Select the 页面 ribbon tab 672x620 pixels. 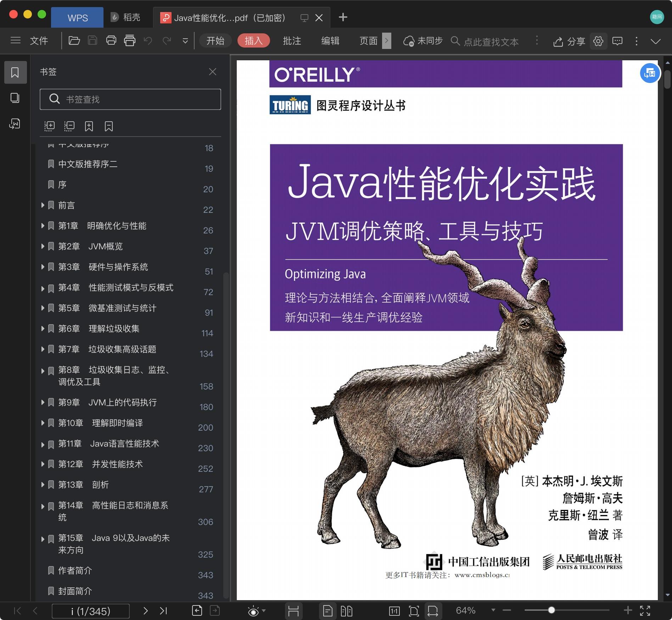pos(368,41)
